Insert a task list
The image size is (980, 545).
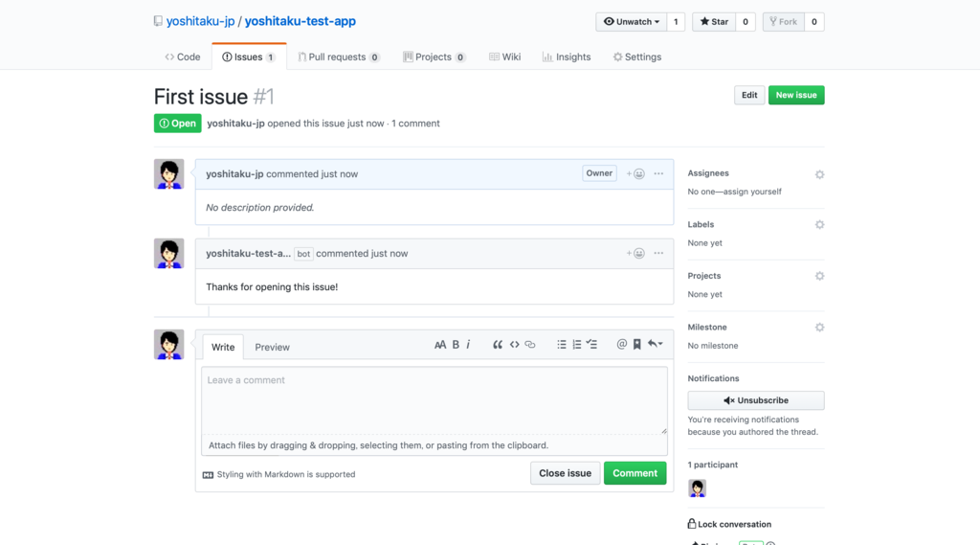pos(591,345)
